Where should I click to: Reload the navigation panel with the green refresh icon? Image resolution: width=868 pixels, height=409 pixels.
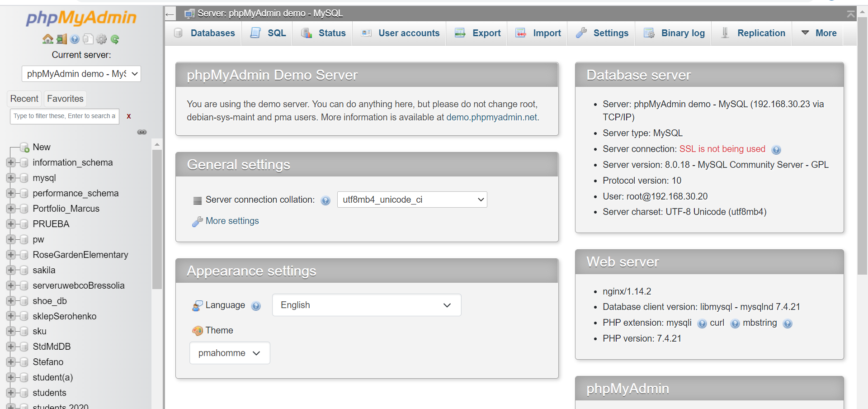pyautogui.click(x=115, y=39)
